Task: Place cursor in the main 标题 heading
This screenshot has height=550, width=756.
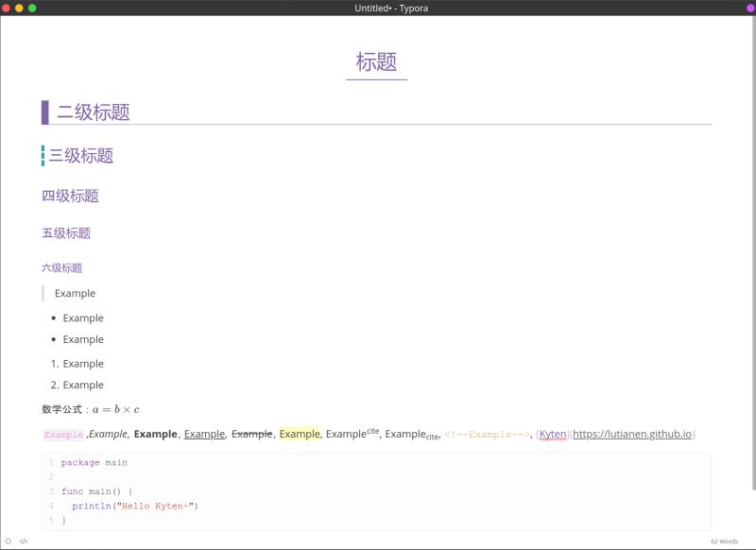Action: pyautogui.click(x=376, y=61)
